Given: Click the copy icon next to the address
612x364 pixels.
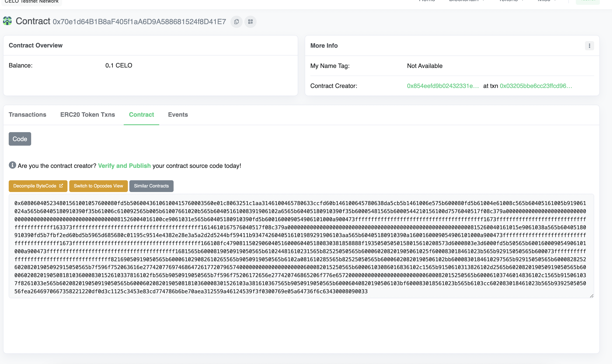Looking at the screenshot, I should tap(236, 22).
